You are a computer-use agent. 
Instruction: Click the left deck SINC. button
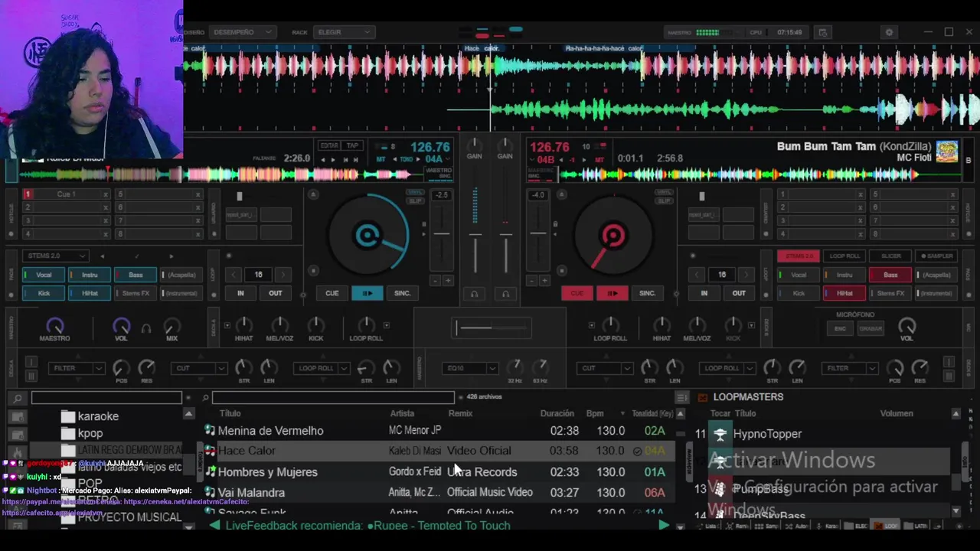402,293
